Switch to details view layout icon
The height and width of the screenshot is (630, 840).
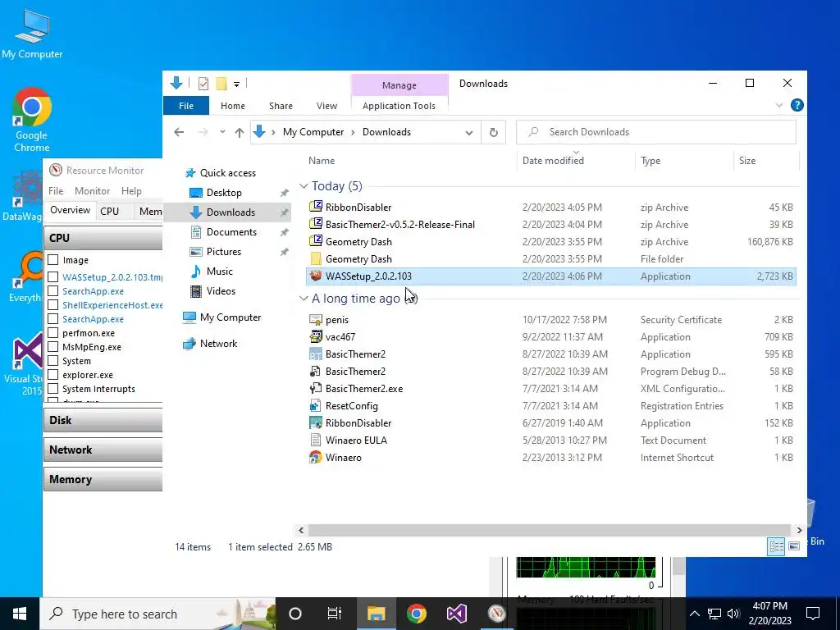tap(776, 546)
